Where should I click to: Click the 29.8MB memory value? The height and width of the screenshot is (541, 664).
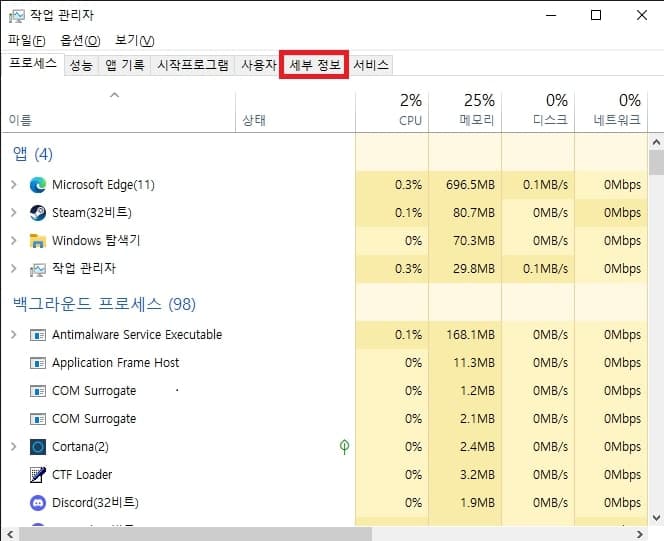coord(473,268)
